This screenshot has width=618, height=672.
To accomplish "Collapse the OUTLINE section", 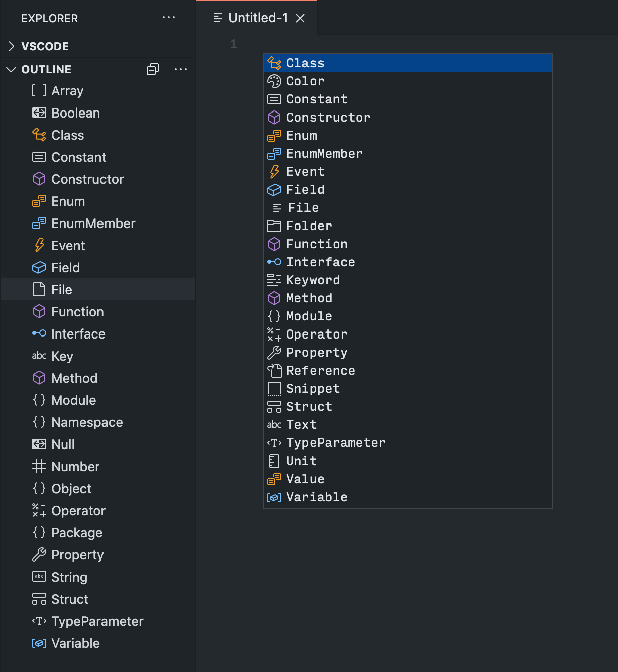I will (x=11, y=69).
